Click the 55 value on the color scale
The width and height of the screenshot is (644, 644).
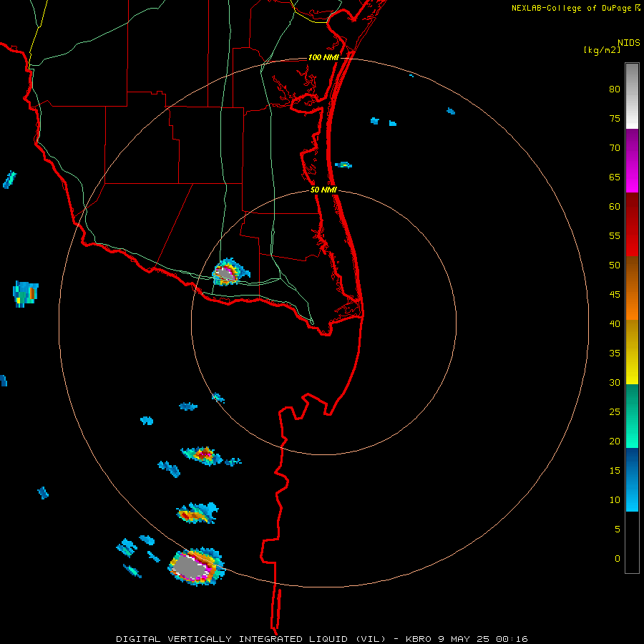tap(615, 236)
